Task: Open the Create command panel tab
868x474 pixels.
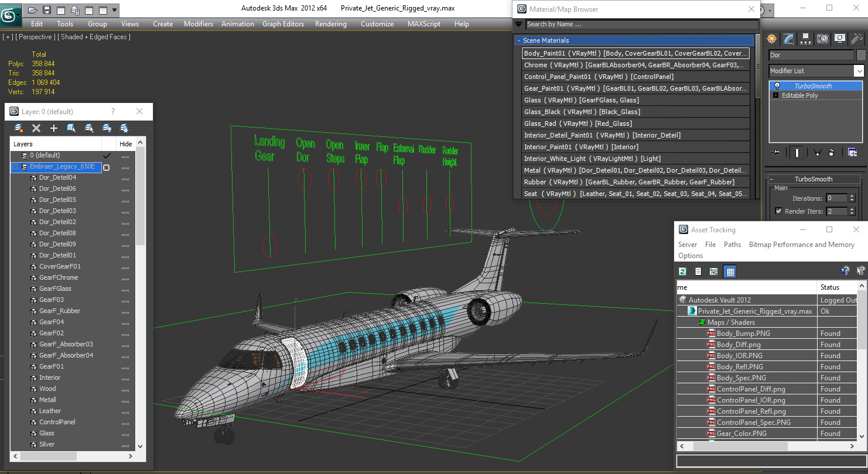Action: pos(772,39)
